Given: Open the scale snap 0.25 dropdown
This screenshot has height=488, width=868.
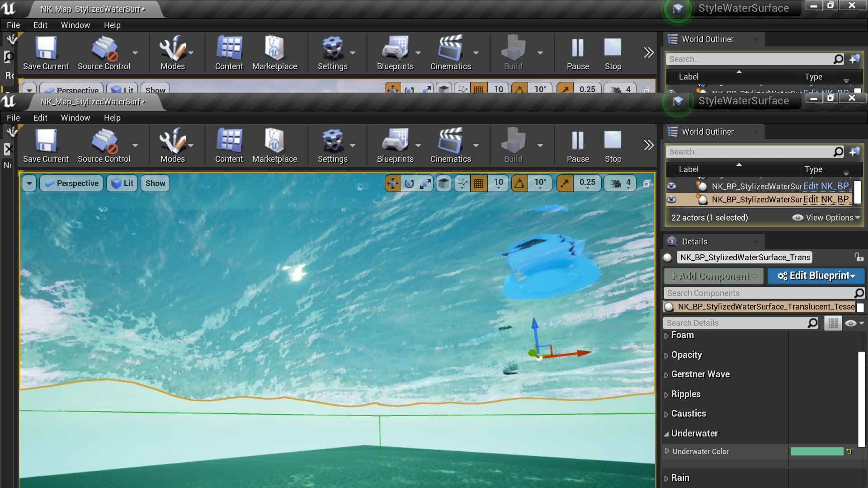Looking at the screenshot, I should (587, 183).
